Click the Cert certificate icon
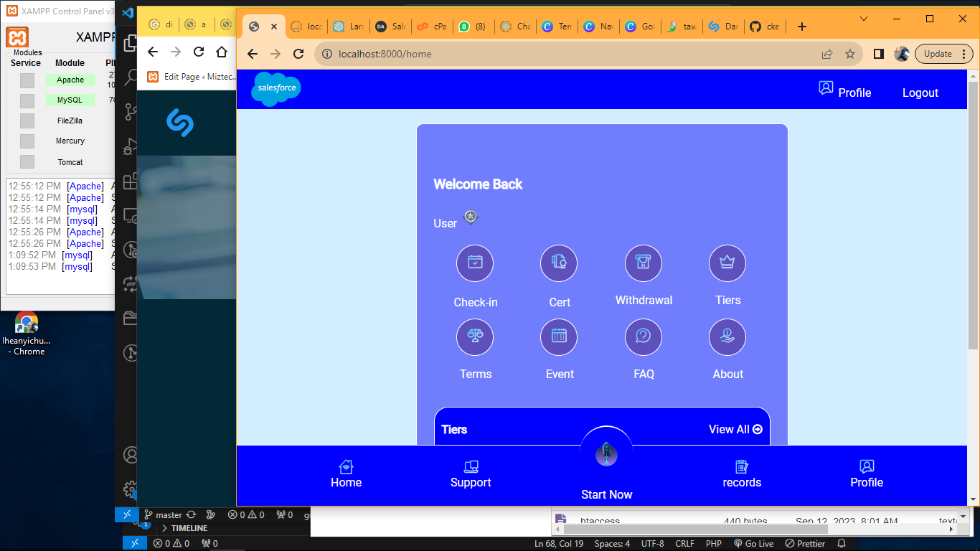Image resolution: width=980 pixels, height=551 pixels. pyautogui.click(x=559, y=263)
